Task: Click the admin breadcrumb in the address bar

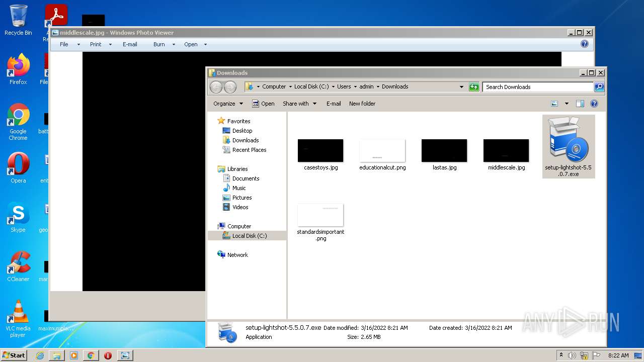Action: coord(366,86)
